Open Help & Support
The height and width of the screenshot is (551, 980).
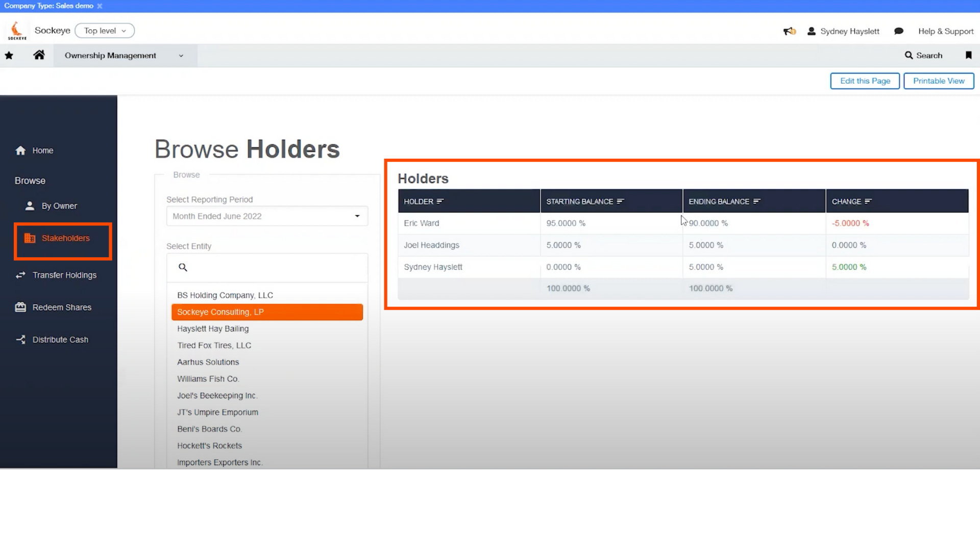(946, 31)
